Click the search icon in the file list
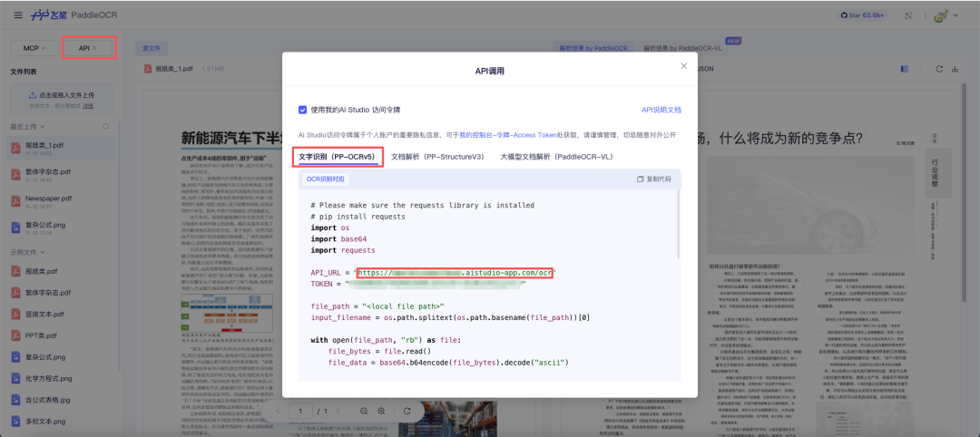This screenshot has width=980, height=437. click(x=106, y=127)
